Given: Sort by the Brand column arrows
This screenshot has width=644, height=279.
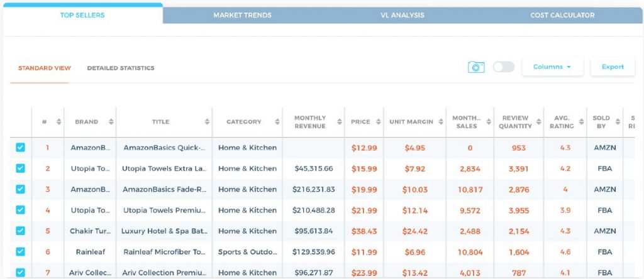Looking at the screenshot, I should click(111, 122).
